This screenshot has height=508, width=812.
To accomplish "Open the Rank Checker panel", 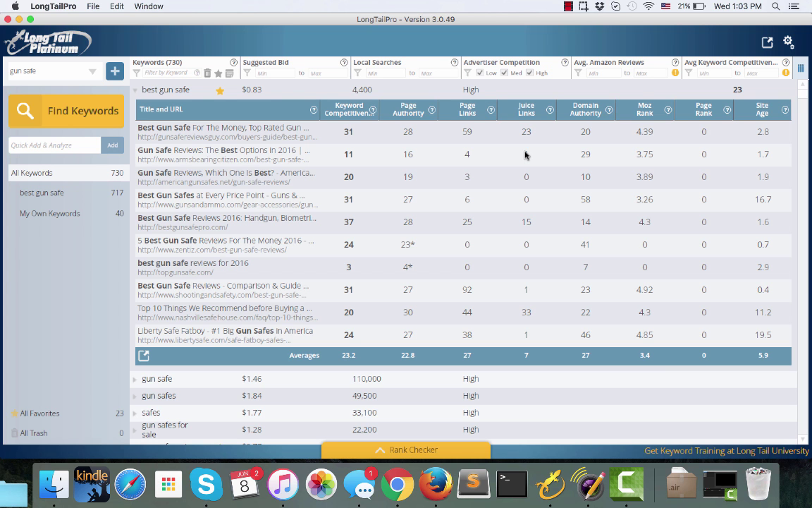I will 406,450.
